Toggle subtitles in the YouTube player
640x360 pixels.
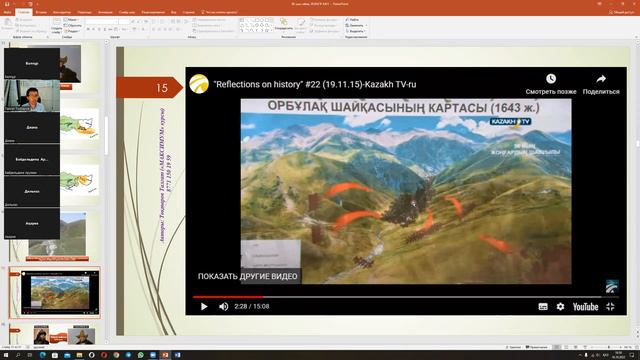tap(543, 307)
